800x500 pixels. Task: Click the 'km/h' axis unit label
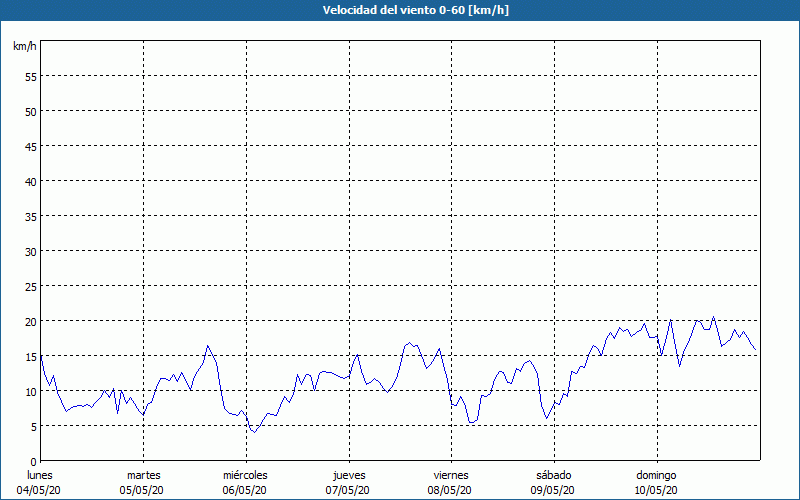tap(25, 46)
